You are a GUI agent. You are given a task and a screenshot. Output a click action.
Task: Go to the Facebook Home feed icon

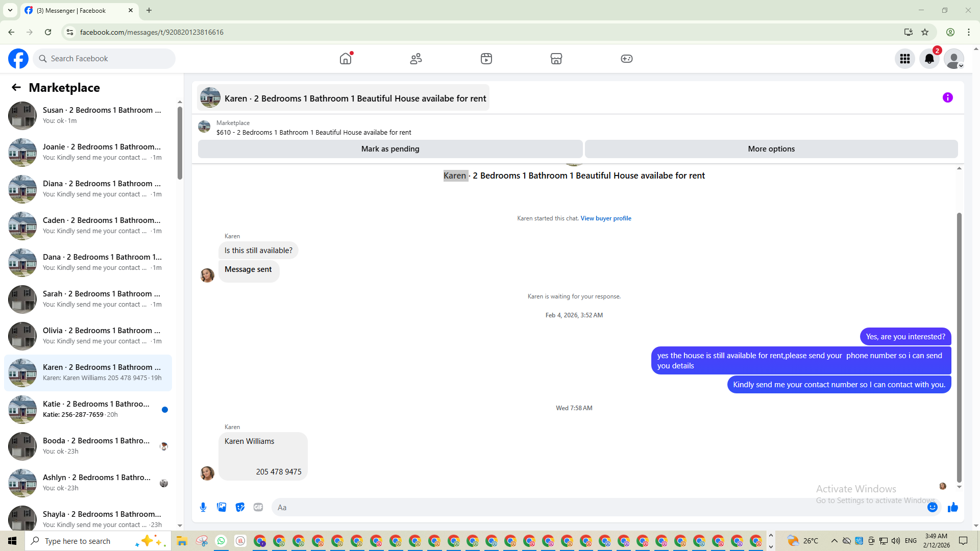(346, 59)
